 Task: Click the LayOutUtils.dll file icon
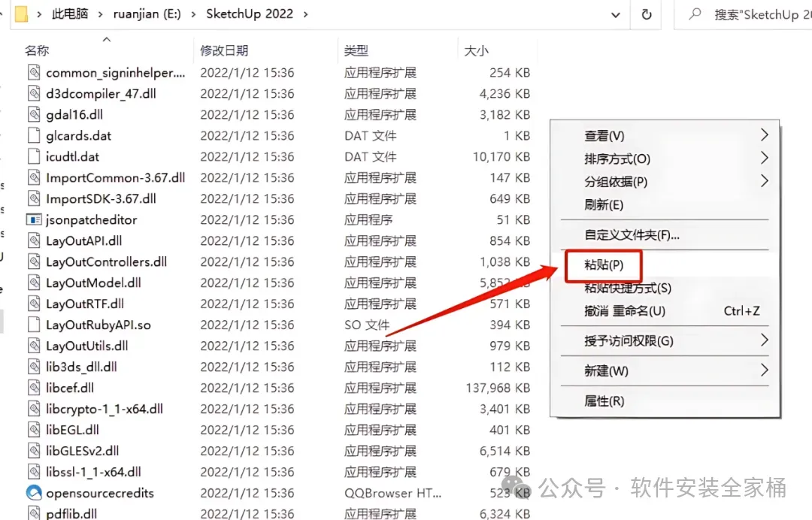[34, 346]
